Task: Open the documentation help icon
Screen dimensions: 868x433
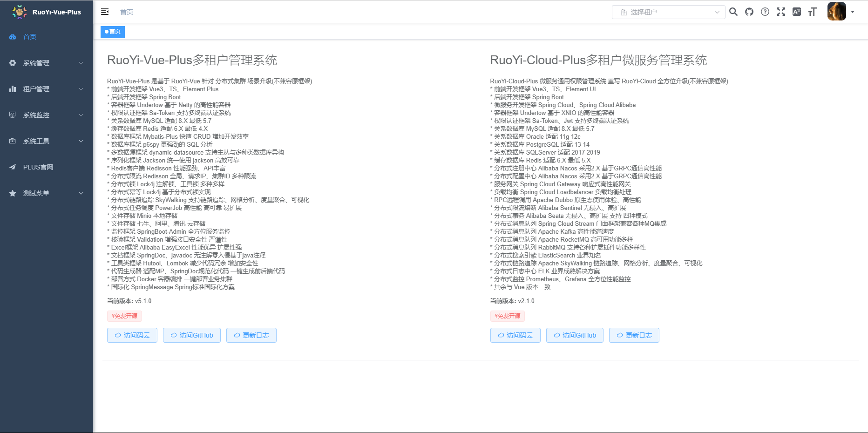Action: pyautogui.click(x=765, y=12)
